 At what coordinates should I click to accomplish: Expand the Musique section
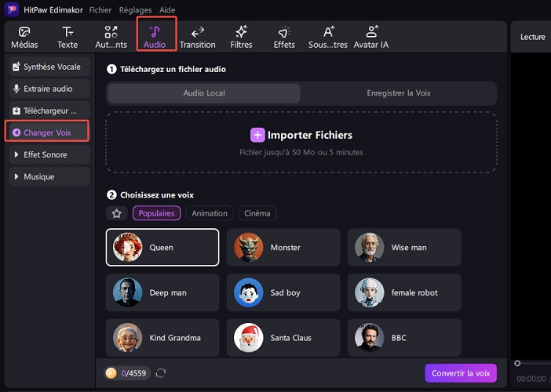[x=47, y=177]
